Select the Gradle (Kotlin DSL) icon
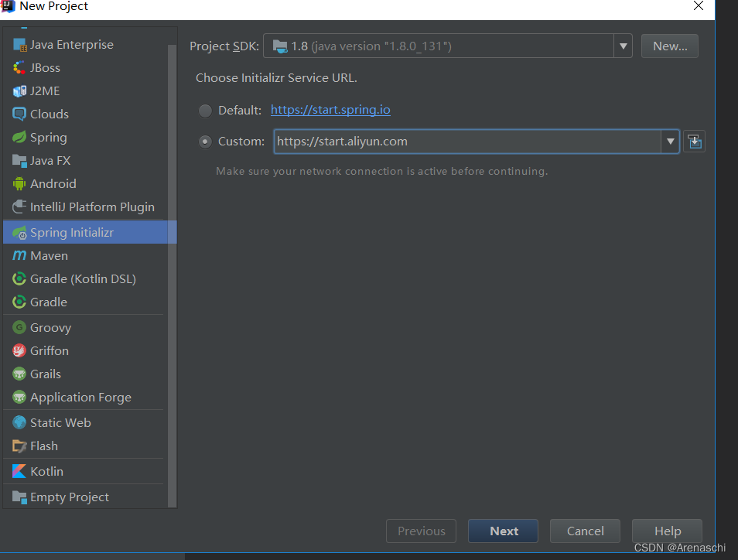Screen dimensions: 738x560 pyautogui.click(x=19, y=278)
